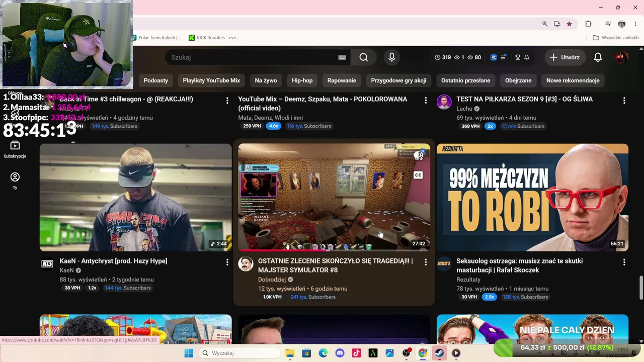Open options menu for KaeN Antychryst video
This screenshot has height=362, width=644.
(227, 262)
